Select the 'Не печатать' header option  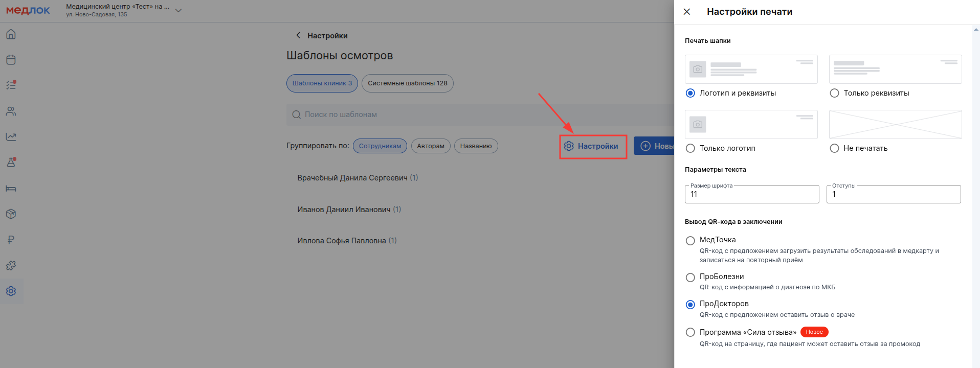click(834, 148)
